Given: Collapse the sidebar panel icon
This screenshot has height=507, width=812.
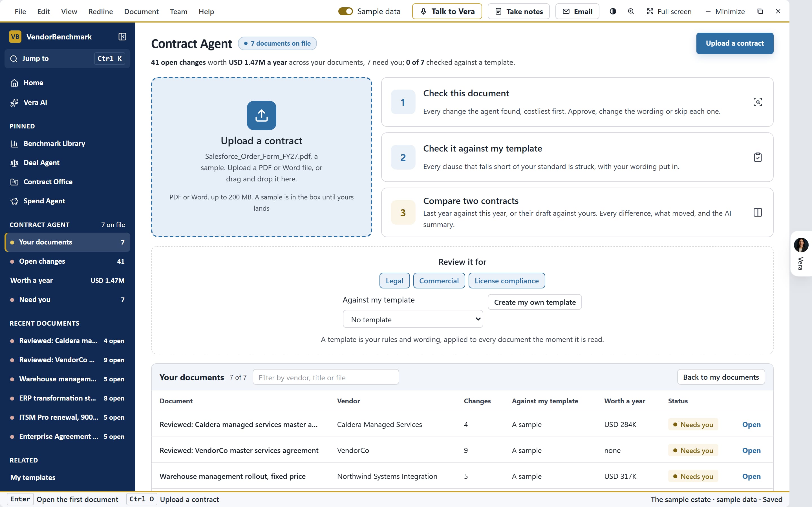Looking at the screenshot, I should coord(122,37).
